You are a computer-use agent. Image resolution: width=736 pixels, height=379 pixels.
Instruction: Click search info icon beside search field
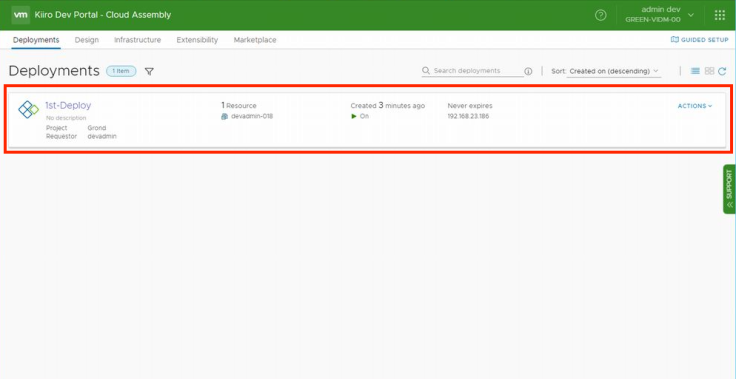(528, 71)
